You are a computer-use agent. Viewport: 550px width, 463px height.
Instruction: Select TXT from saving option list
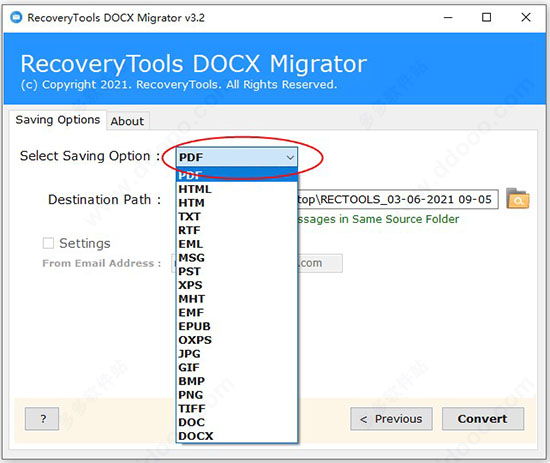[x=237, y=216]
